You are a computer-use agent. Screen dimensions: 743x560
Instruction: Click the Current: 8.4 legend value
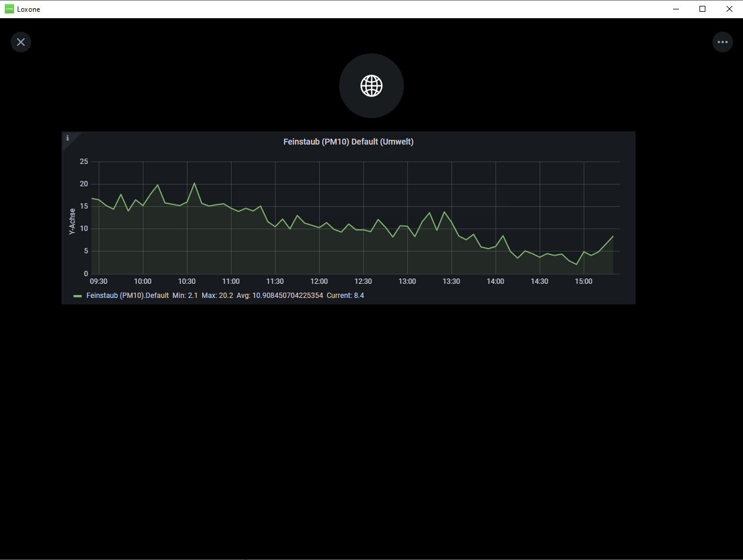click(x=345, y=296)
